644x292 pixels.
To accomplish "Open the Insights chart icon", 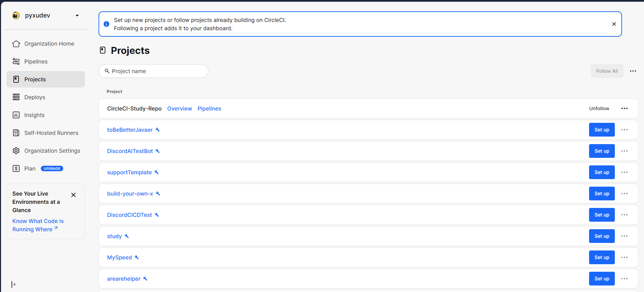I will 16,115.
